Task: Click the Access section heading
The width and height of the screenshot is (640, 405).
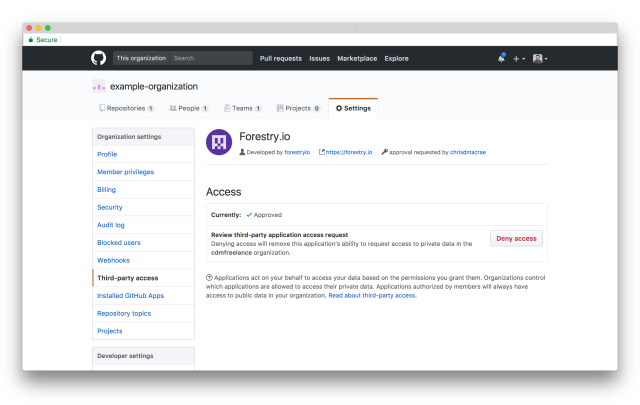Action: coord(223,192)
